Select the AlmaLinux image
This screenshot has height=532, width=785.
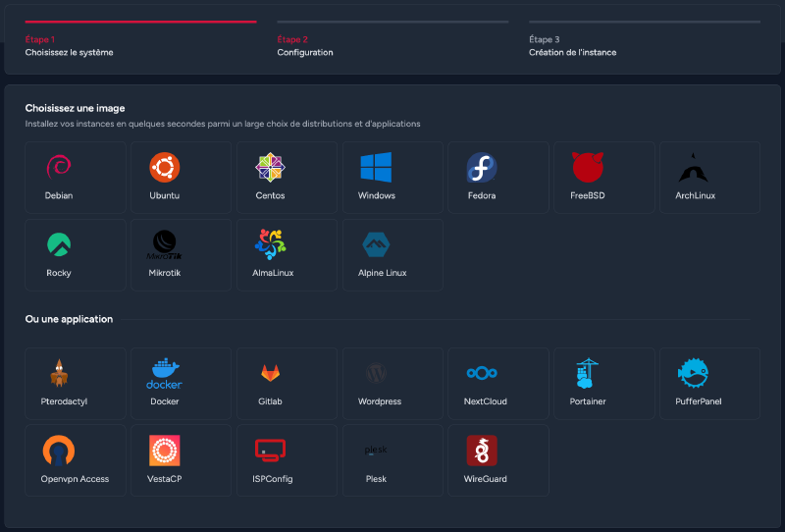287,255
